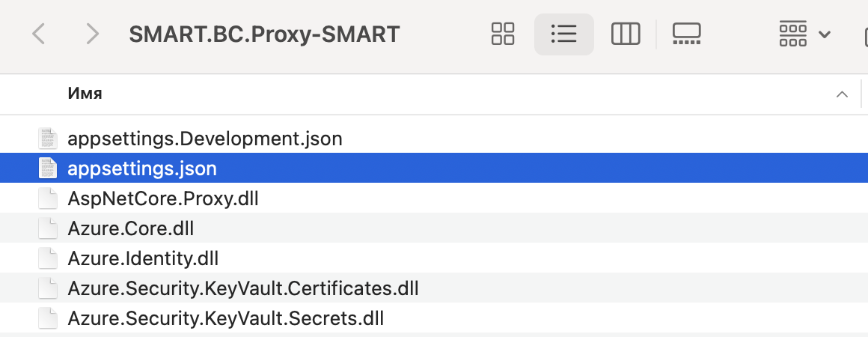Switch to list view
The height and width of the screenshot is (337, 868).
pos(563,34)
